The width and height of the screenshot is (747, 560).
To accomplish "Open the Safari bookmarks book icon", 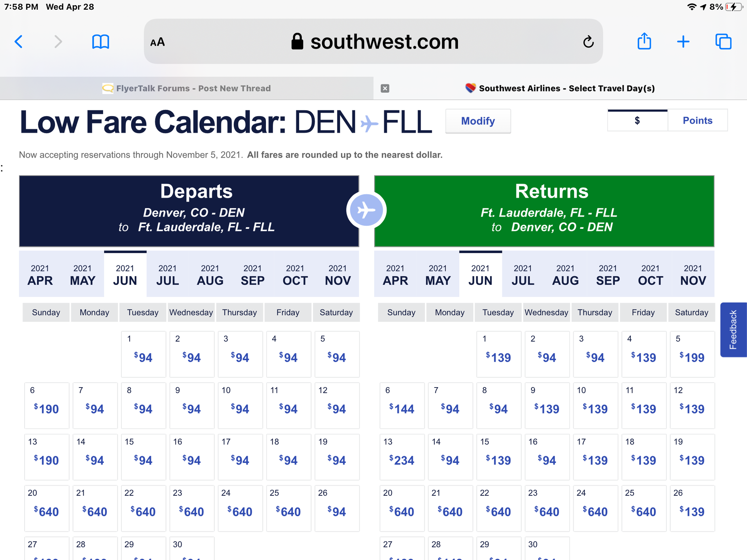I will [100, 41].
